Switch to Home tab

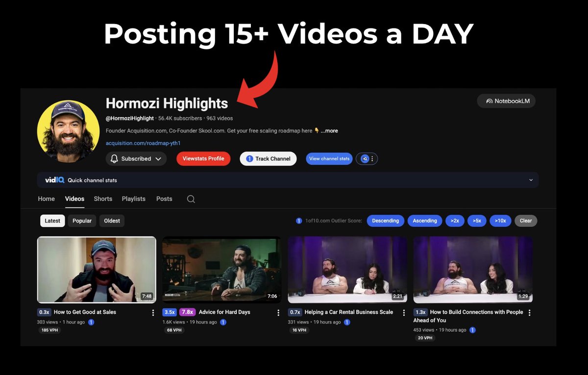tap(47, 199)
